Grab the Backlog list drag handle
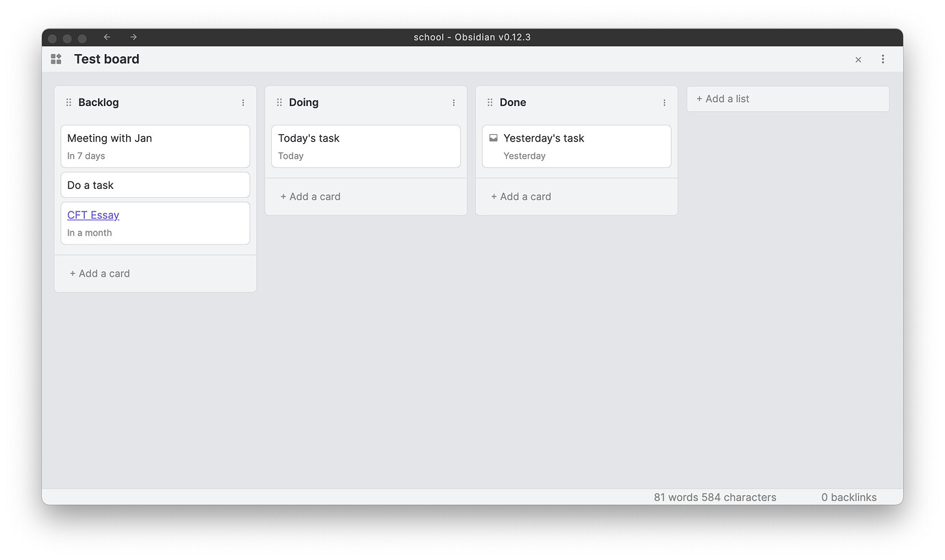Screen dimensions: 945x560 (68, 103)
